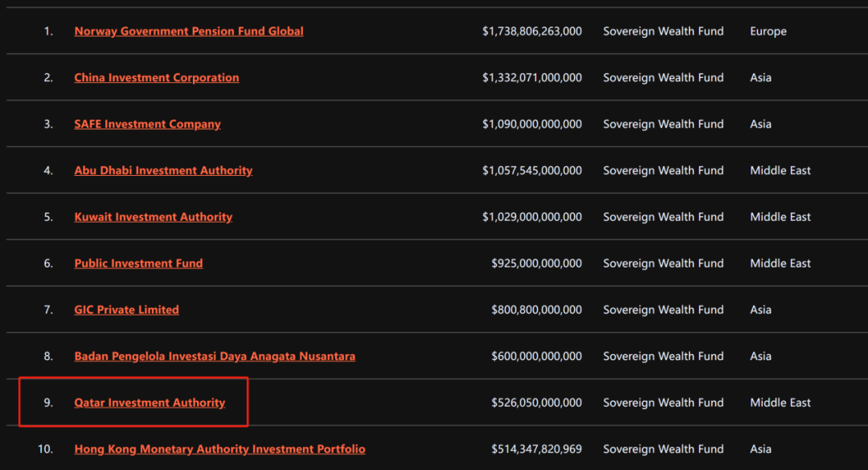
Task: Open Qatar Investment Authority link
Action: (150, 403)
